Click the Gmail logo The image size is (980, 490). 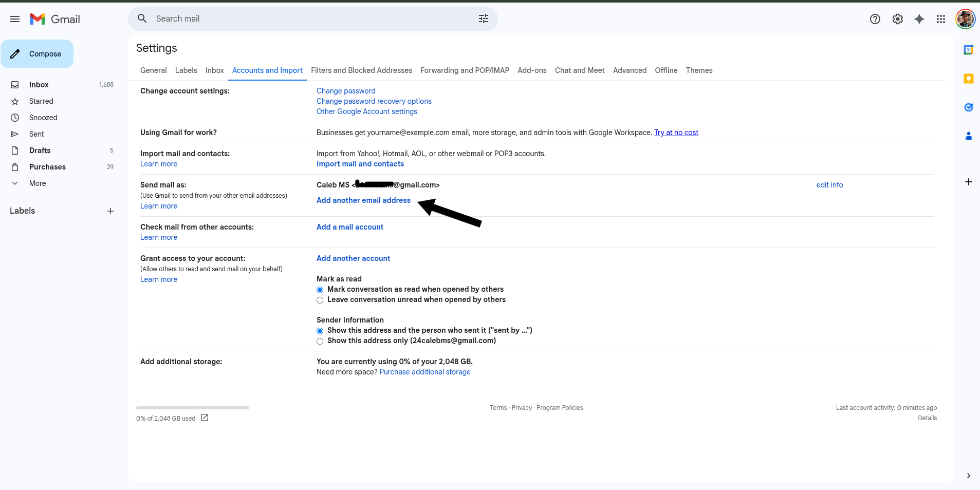click(55, 19)
